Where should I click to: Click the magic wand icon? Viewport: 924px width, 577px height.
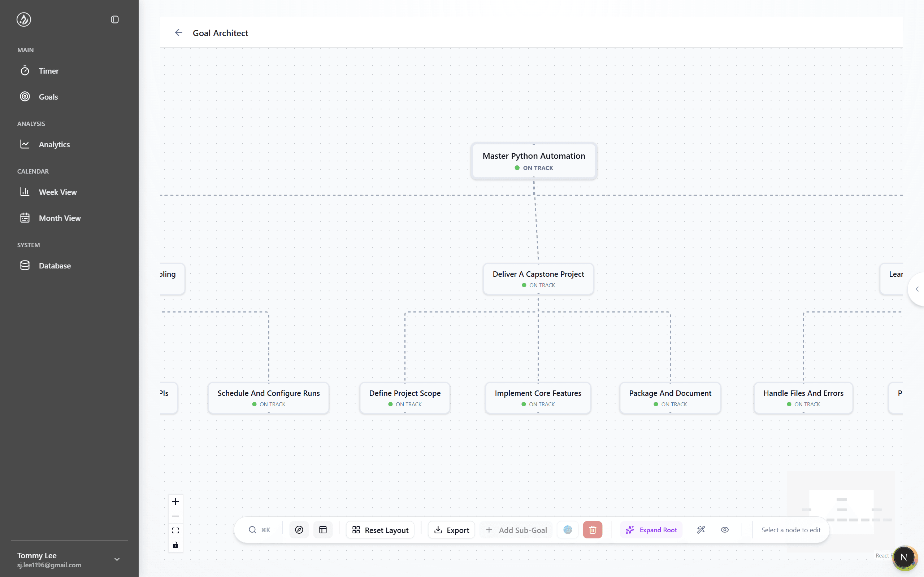700,530
